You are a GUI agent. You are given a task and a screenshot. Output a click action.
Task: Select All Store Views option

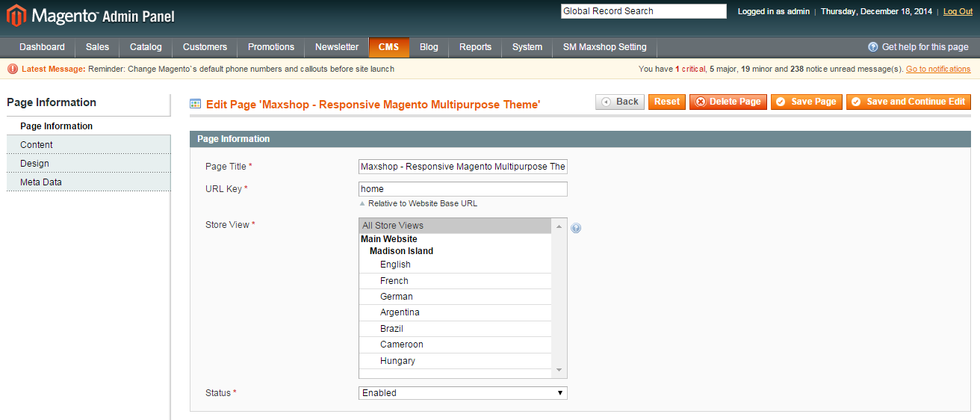point(456,226)
